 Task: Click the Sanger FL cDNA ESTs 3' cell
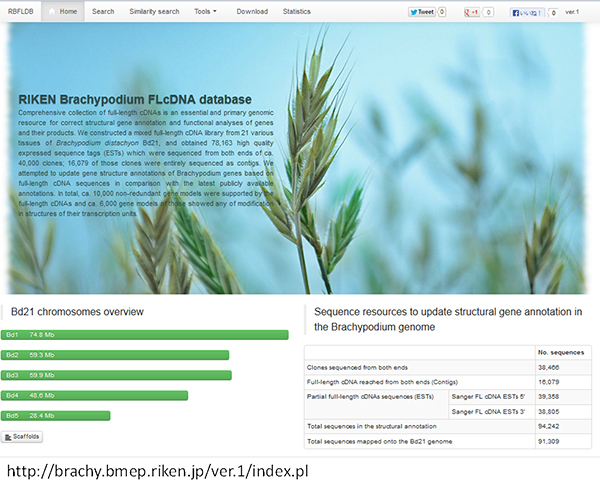(x=492, y=412)
